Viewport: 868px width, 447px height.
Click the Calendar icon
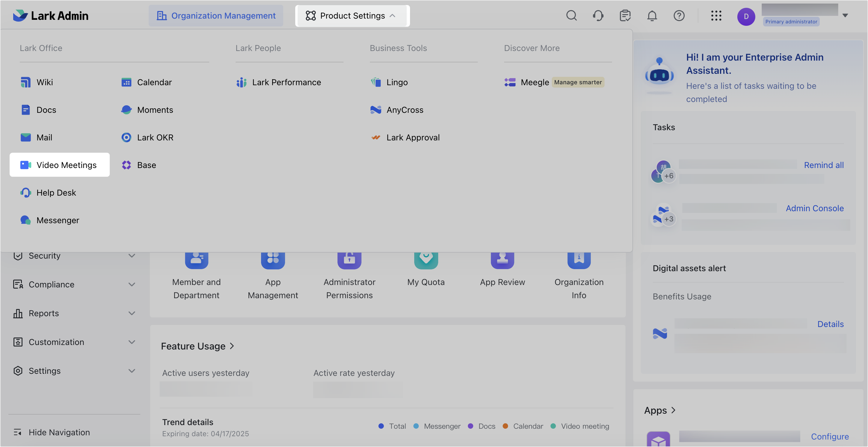[x=126, y=82]
